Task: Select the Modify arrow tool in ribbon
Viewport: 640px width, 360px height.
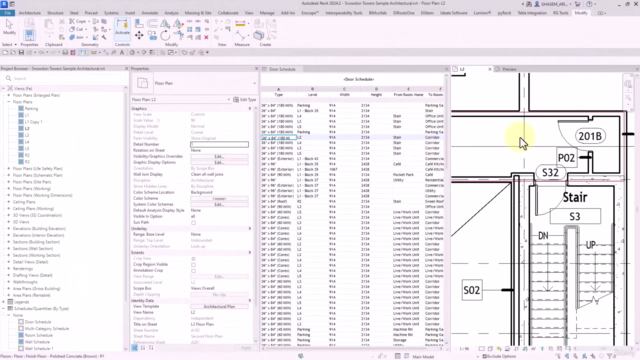Action: tap(9, 27)
